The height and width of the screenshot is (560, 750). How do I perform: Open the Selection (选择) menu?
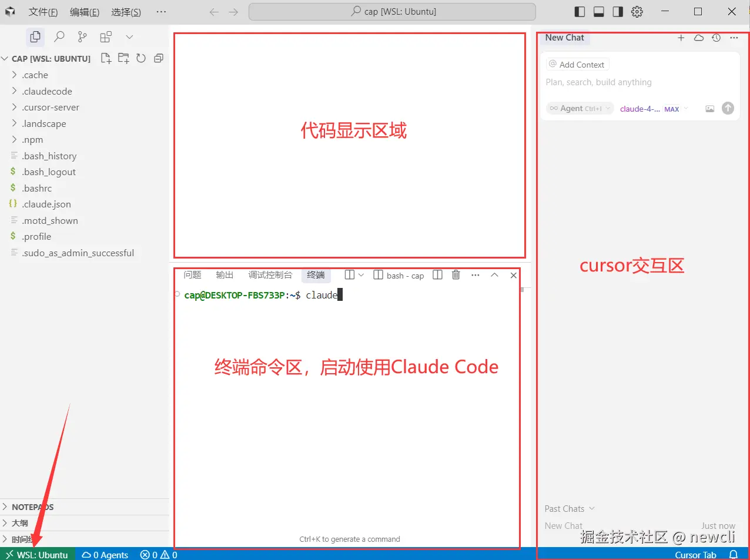(126, 12)
